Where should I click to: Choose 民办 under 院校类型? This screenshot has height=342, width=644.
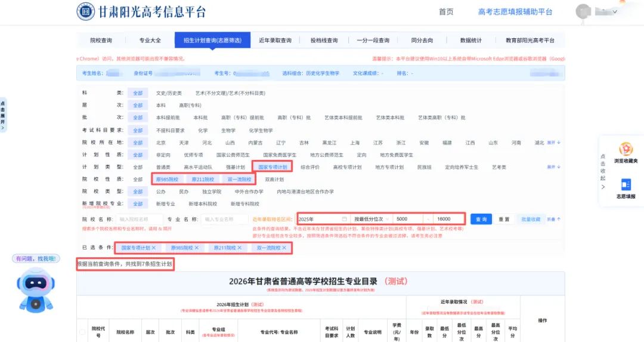[x=184, y=192]
